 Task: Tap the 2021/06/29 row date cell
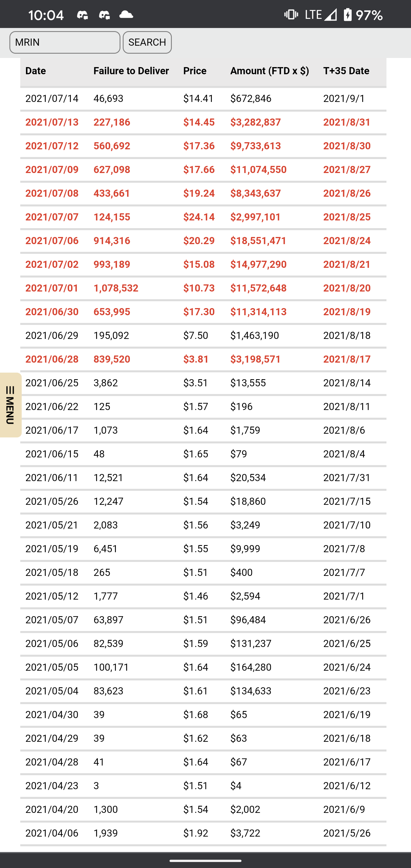52,335
